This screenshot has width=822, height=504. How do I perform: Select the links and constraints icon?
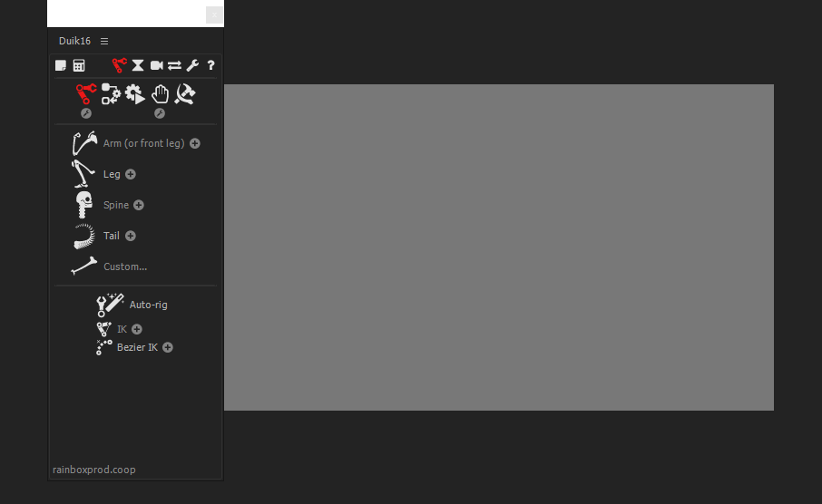point(111,94)
